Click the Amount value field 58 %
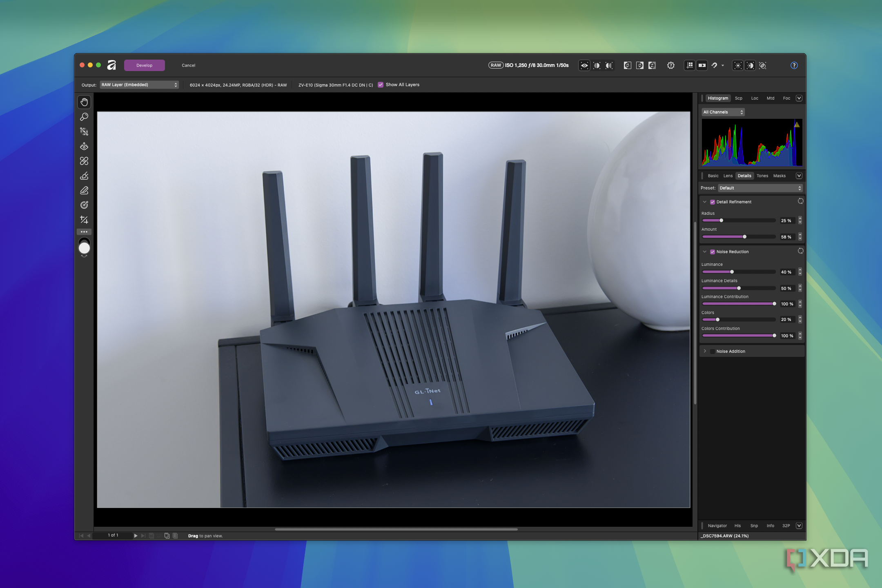Image resolution: width=882 pixels, height=588 pixels. [x=787, y=237]
